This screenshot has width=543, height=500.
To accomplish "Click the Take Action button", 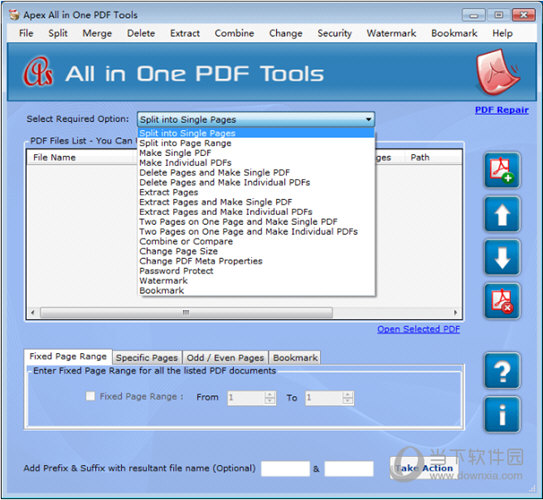I will click(x=424, y=468).
